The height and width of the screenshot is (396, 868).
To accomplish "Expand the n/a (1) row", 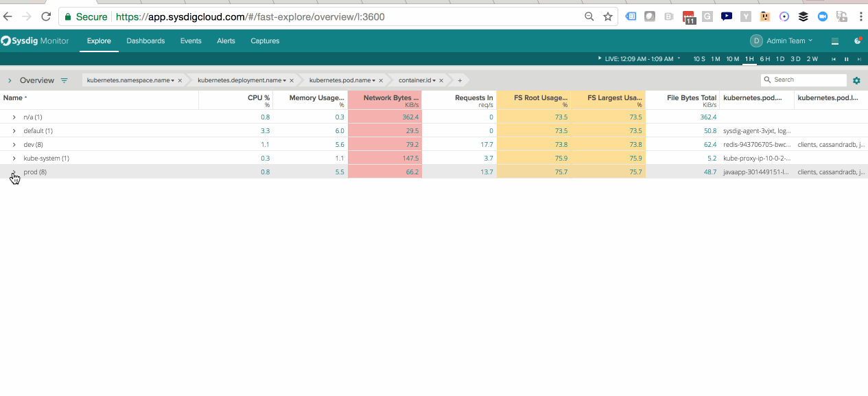I will (x=14, y=117).
